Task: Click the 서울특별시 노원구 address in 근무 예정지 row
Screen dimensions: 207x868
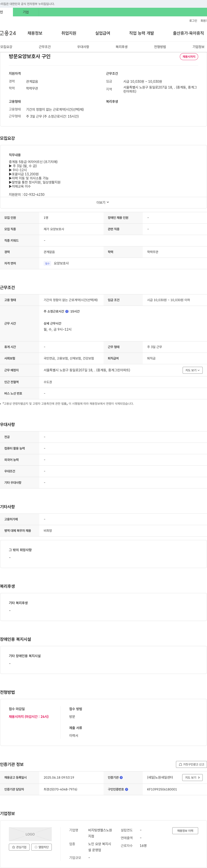Action: click(x=87, y=370)
